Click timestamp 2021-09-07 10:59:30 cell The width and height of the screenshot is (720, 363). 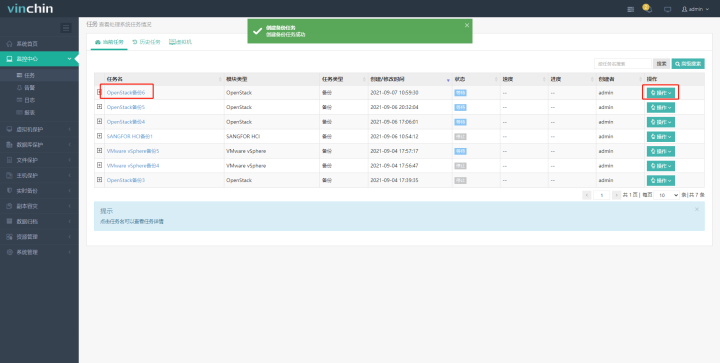coord(394,93)
